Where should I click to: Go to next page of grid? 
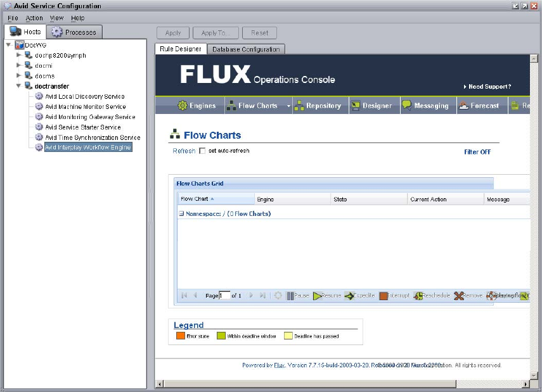pos(251,295)
